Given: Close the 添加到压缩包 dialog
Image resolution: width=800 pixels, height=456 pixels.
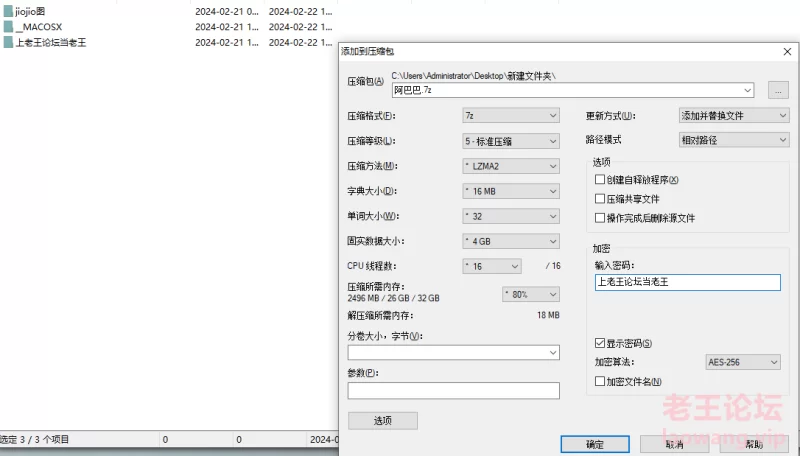Looking at the screenshot, I should tap(786, 50).
